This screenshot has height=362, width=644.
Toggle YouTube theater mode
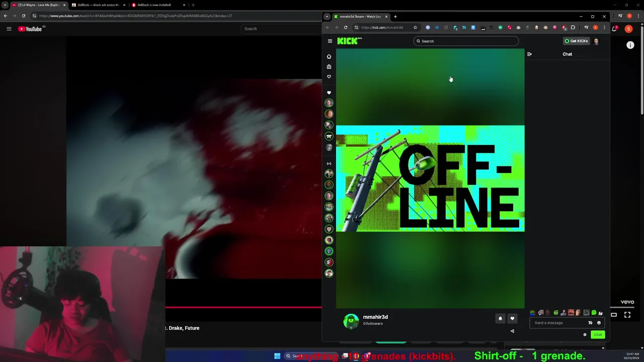pos(614,315)
